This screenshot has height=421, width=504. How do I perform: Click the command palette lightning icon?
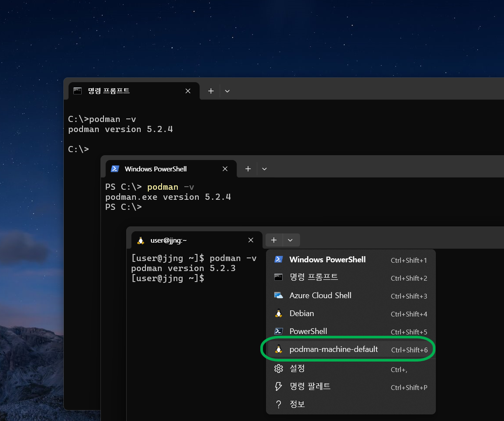click(x=278, y=386)
